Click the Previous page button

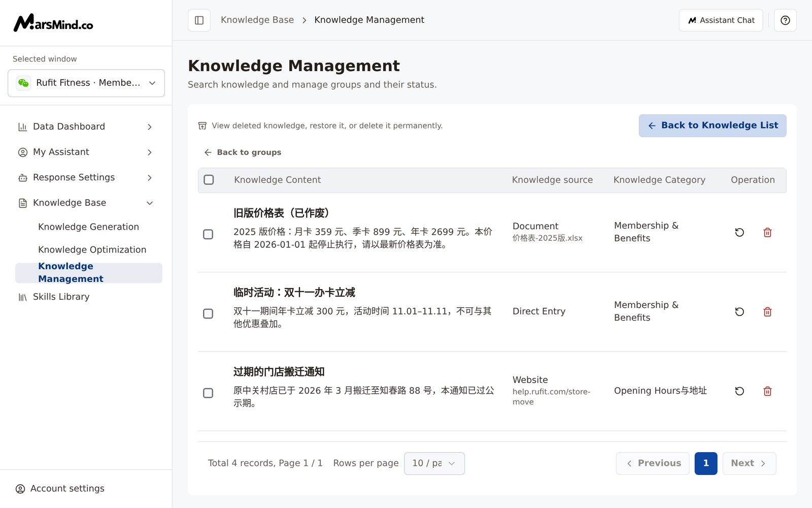tap(653, 463)
